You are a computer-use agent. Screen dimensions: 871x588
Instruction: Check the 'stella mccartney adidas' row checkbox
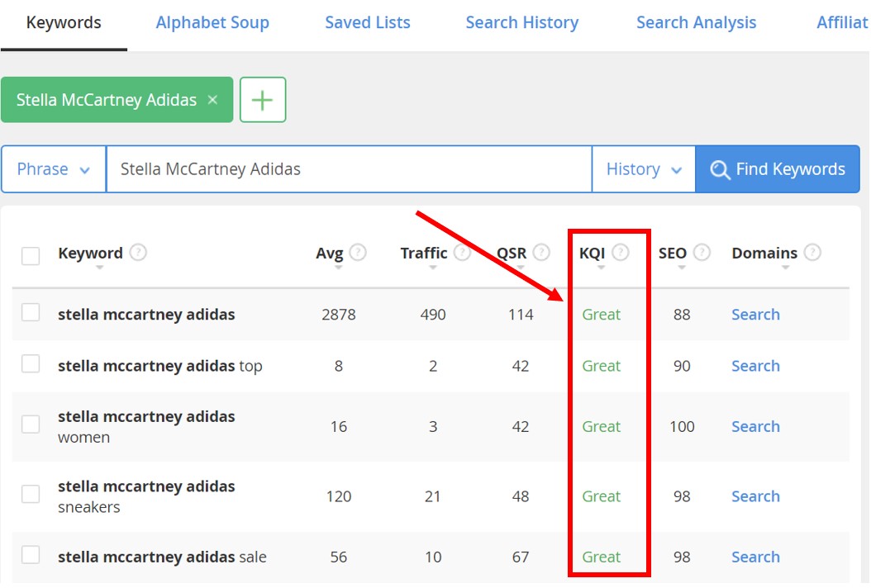[31, 313]
